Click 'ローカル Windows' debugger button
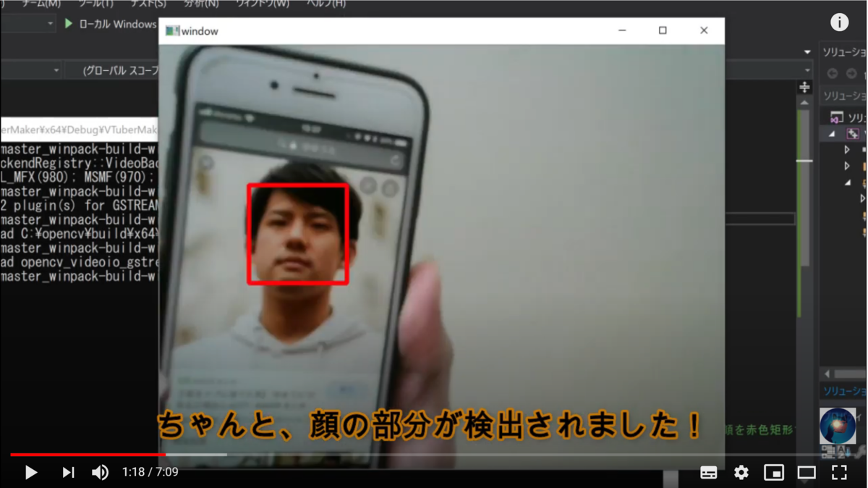868x488 pixels. [117, 24]
